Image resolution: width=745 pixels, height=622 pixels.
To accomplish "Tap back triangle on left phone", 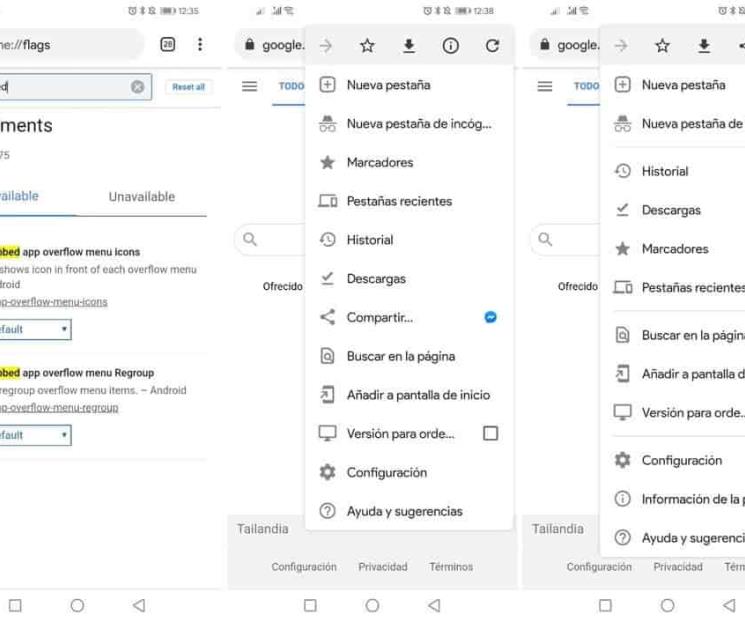I will (139, 605).
